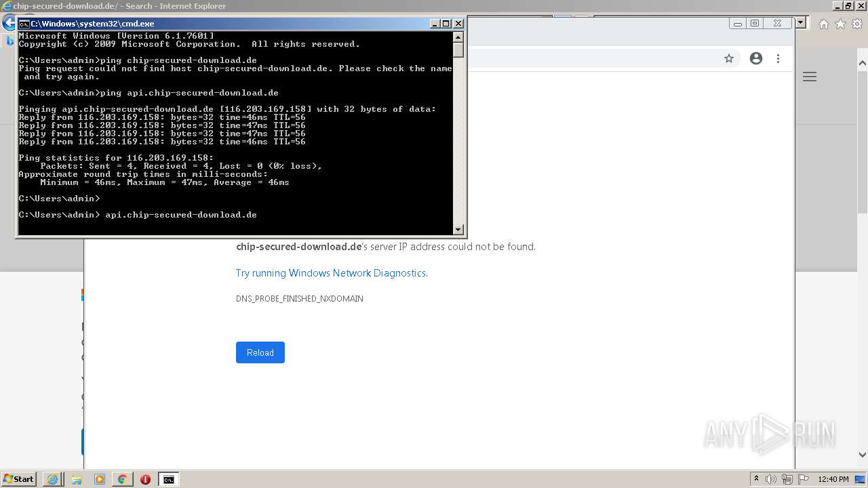Viewport: 868px width, 488px height.
Task: Open the red Opera icon in the taskbar
Action: 145,479
